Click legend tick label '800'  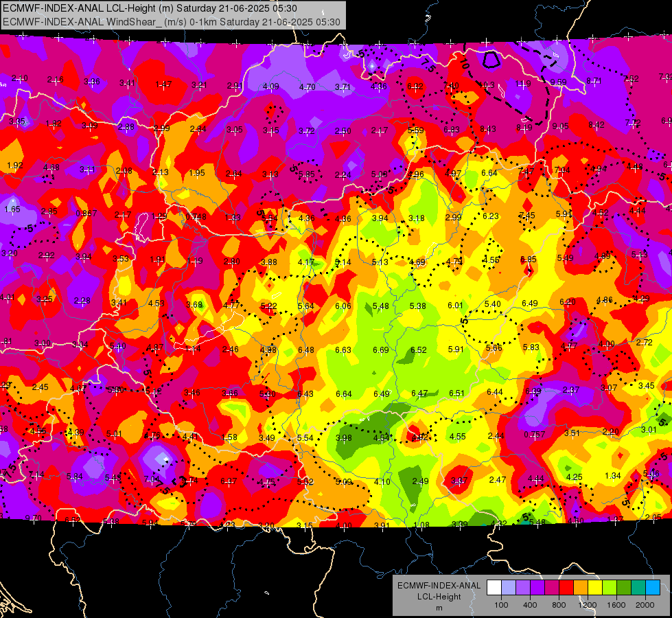tap(559, 605)
